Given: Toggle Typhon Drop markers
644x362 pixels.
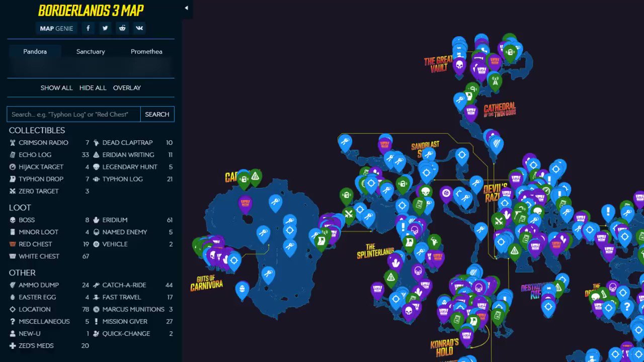Looking at the screenshot, I should pyautogui.click(x=49, y=179).
